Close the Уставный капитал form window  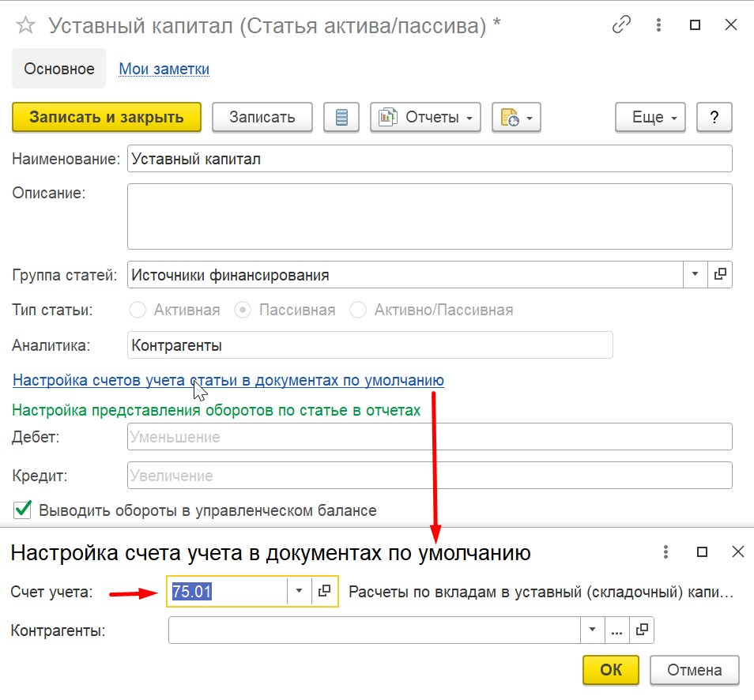point(731,24)
